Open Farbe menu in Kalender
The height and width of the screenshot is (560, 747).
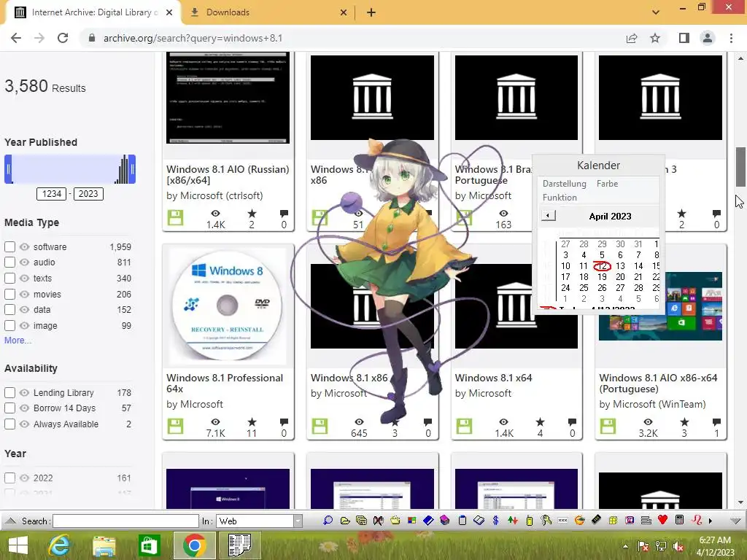point(607,183)
